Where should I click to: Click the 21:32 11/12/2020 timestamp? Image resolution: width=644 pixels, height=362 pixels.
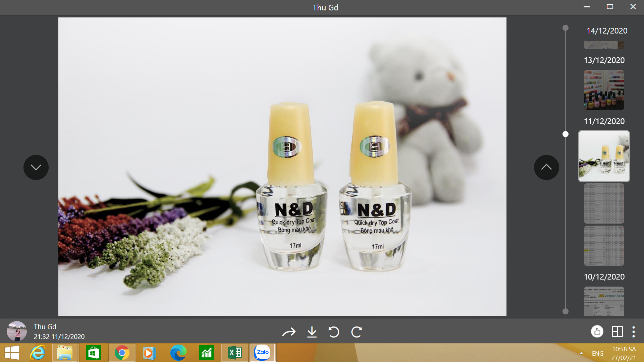(59, 337)
